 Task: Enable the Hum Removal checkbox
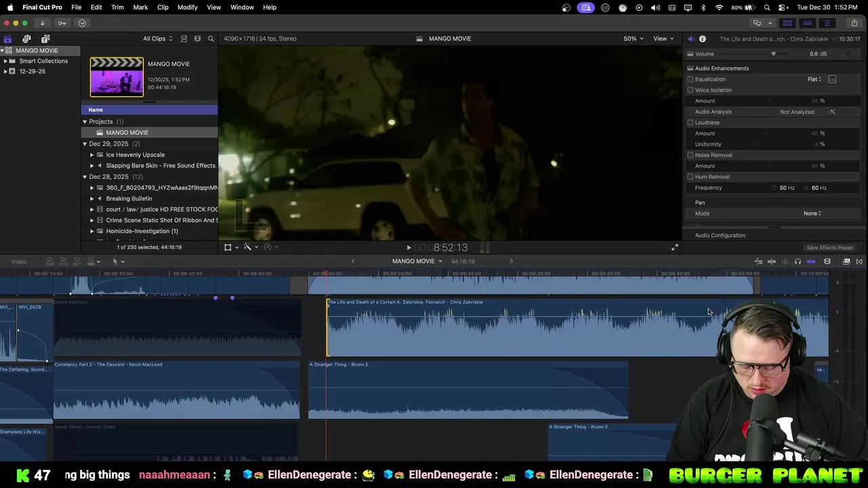690,177
